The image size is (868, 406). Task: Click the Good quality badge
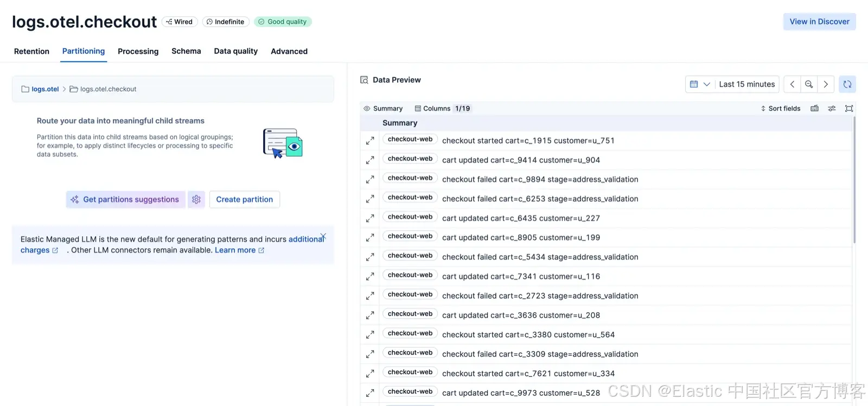point(283,22)
